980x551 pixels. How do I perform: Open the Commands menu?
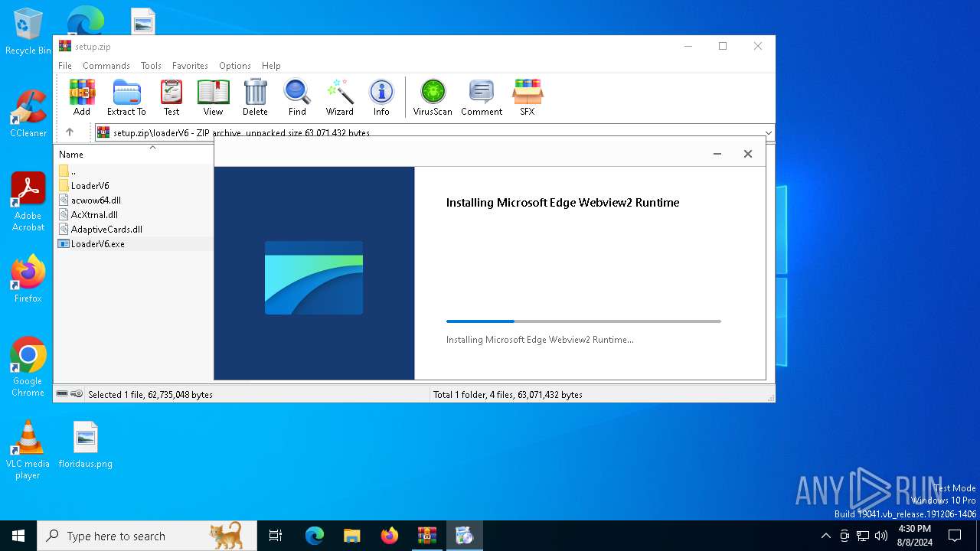(106, 66)
